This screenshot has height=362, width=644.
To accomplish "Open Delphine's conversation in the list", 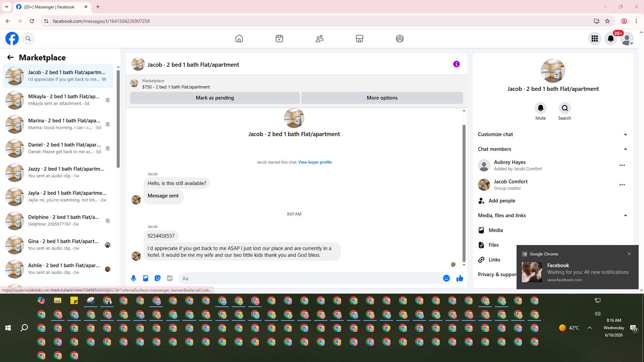I will tap(58, 221).
